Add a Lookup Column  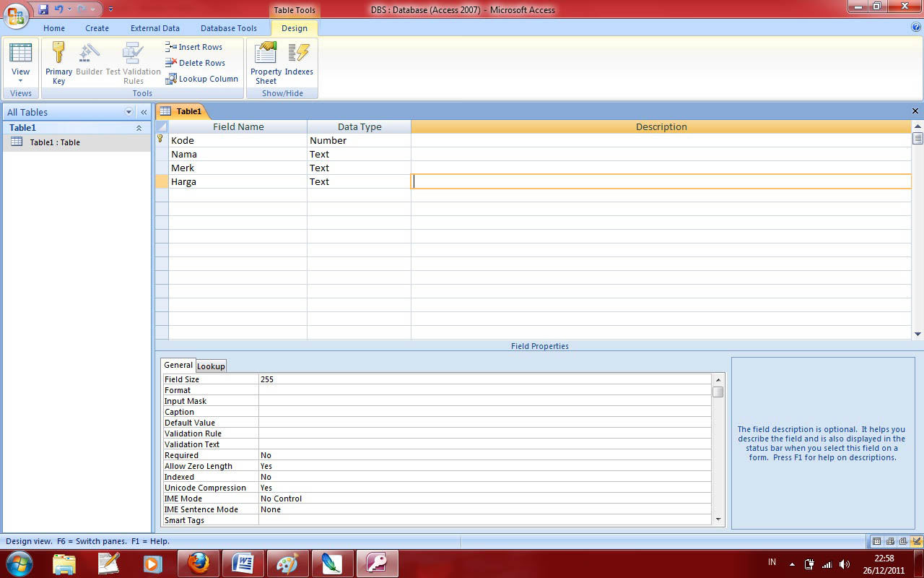(201, 79)
